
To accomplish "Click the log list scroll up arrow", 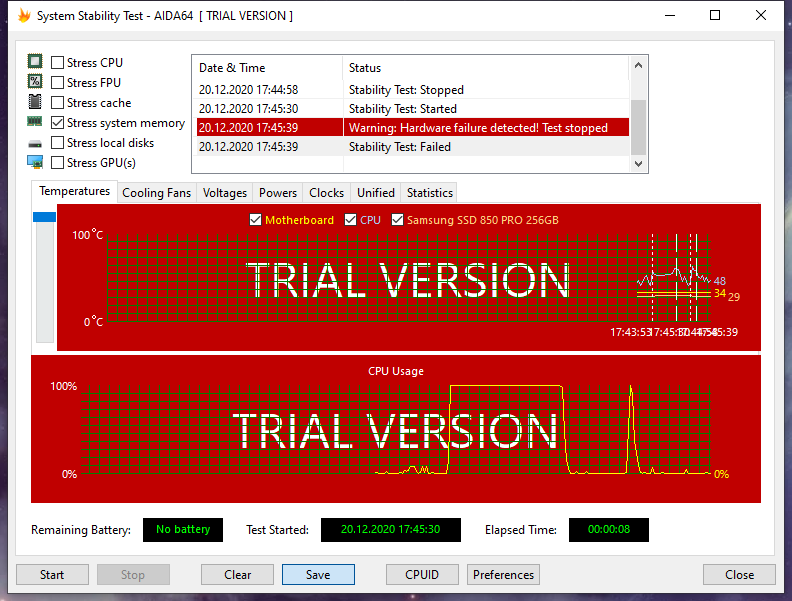I will pyautogui.click(x=638, y=65).
